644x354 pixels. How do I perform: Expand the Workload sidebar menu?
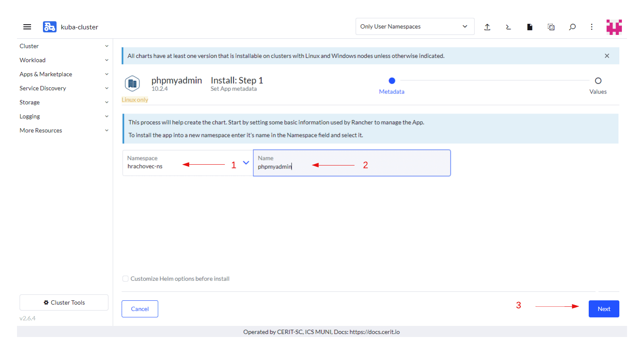[64, 60]
